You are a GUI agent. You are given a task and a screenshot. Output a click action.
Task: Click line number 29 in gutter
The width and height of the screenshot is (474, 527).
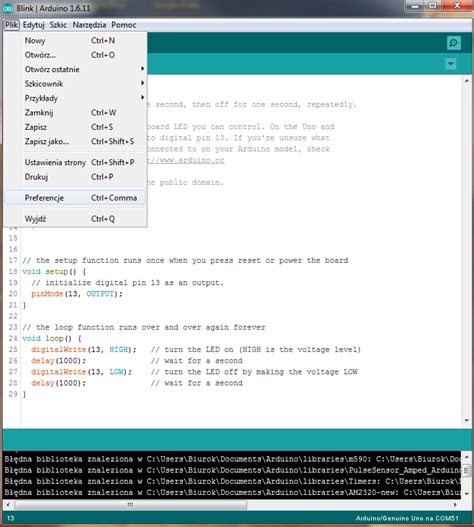[13, 394]
